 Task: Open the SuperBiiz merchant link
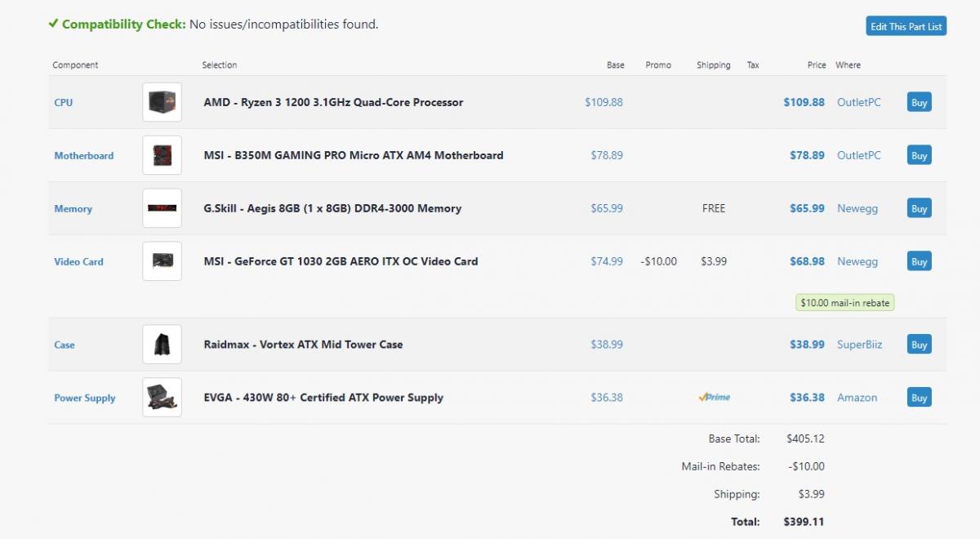(860, 345)
